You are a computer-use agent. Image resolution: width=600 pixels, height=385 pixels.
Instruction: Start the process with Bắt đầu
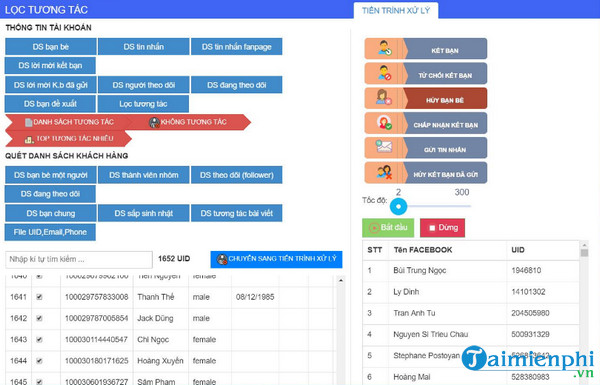click(388, 228)
